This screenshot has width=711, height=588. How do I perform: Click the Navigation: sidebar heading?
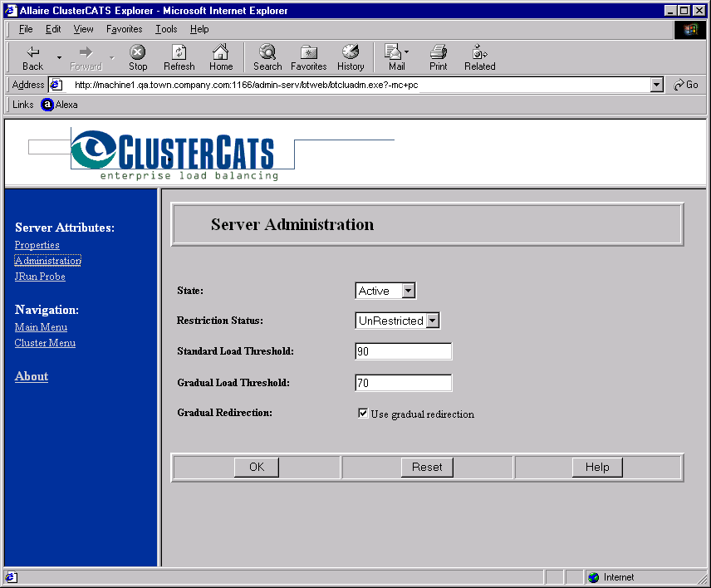[x=47, y=310]
